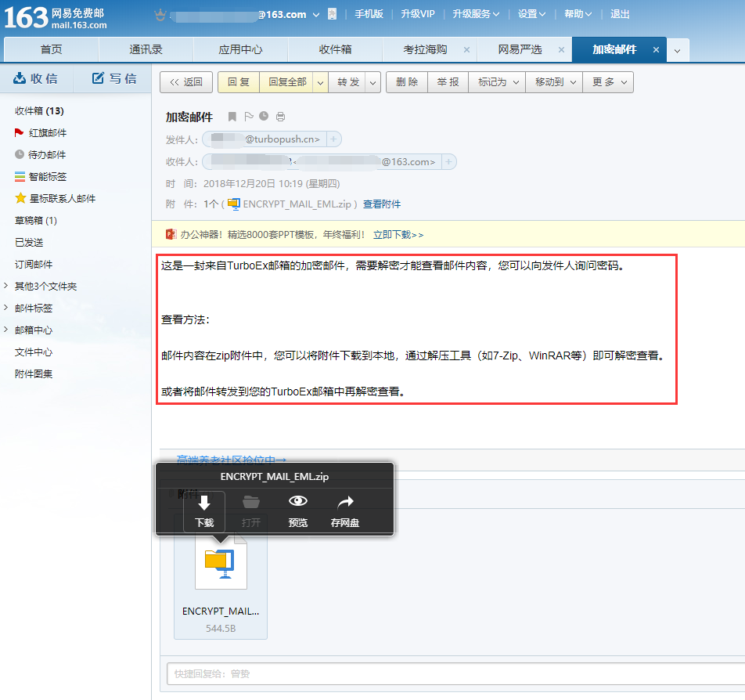Click the 退出 logout link
Image resolution: width=745 pixels, height=700 pixels.
pyautogui.click(x=620, y=14)
